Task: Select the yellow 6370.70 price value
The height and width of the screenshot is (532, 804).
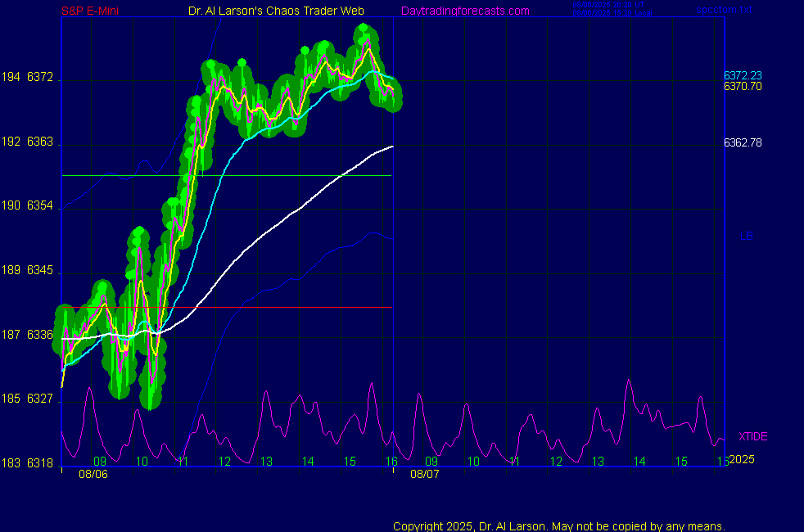Action: (x=743, y=86)
